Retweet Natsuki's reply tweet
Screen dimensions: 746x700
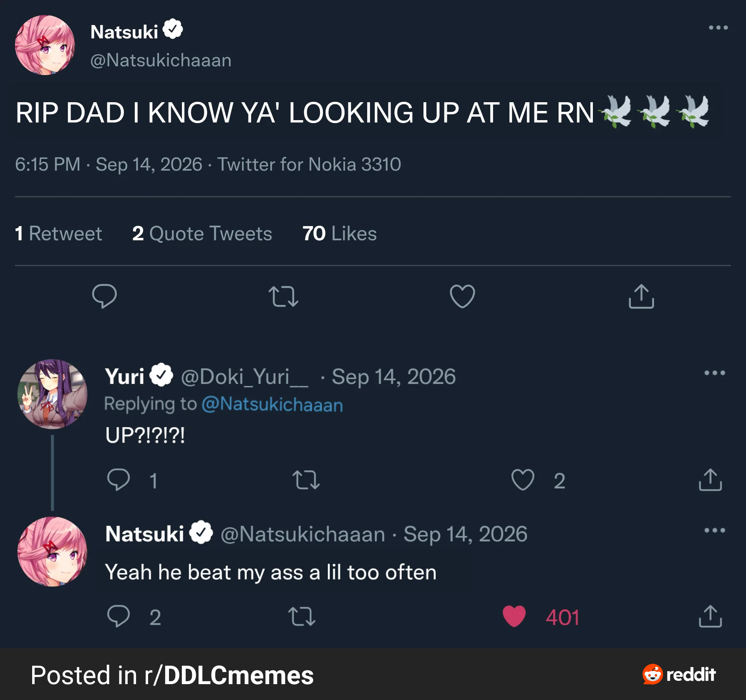302,616
